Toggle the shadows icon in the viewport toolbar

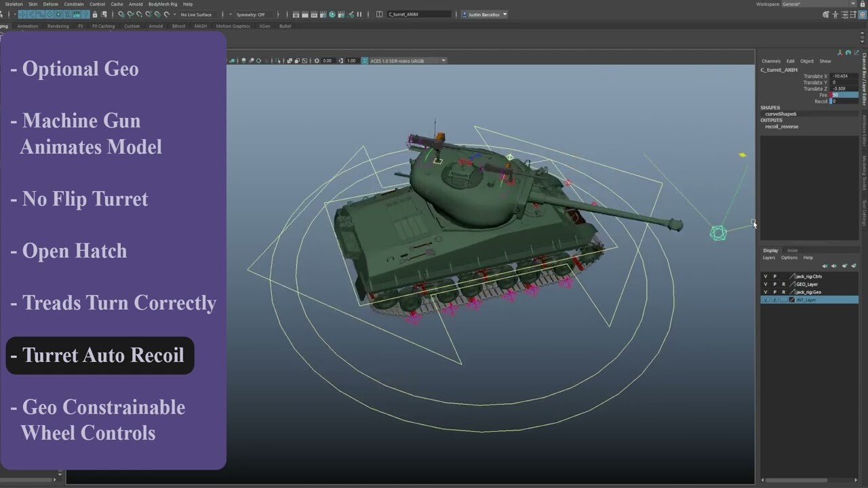tap(252, 60)
